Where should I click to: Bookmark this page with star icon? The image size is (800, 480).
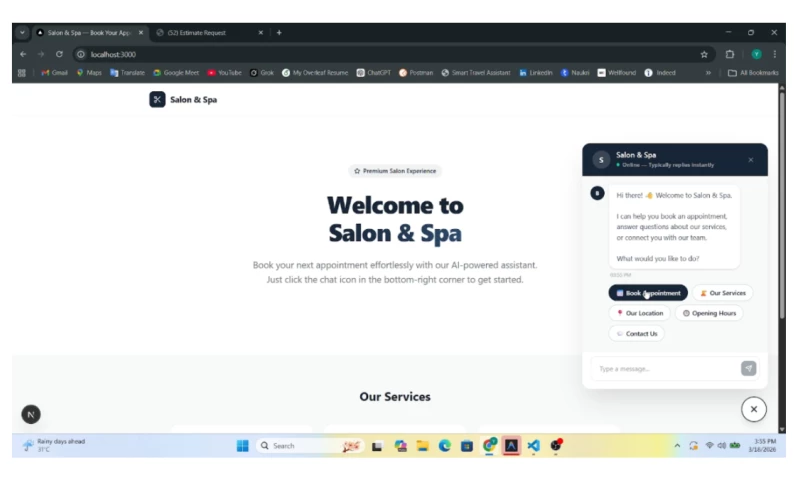(704, 54)
